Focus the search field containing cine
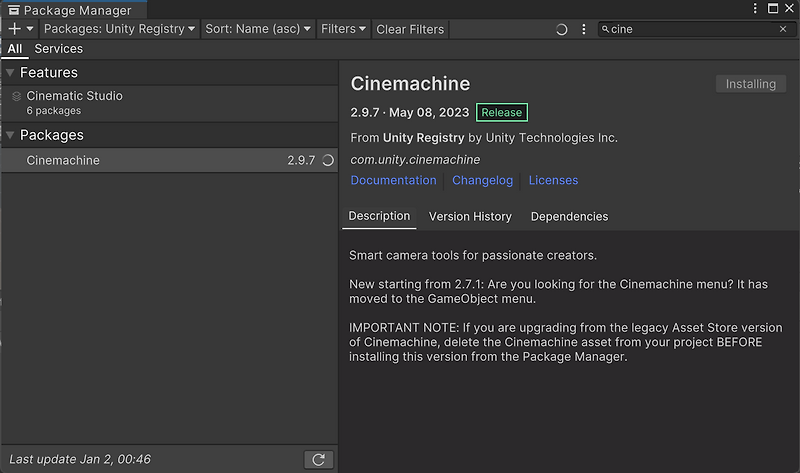The image size is (800, 473). (697, 30)
